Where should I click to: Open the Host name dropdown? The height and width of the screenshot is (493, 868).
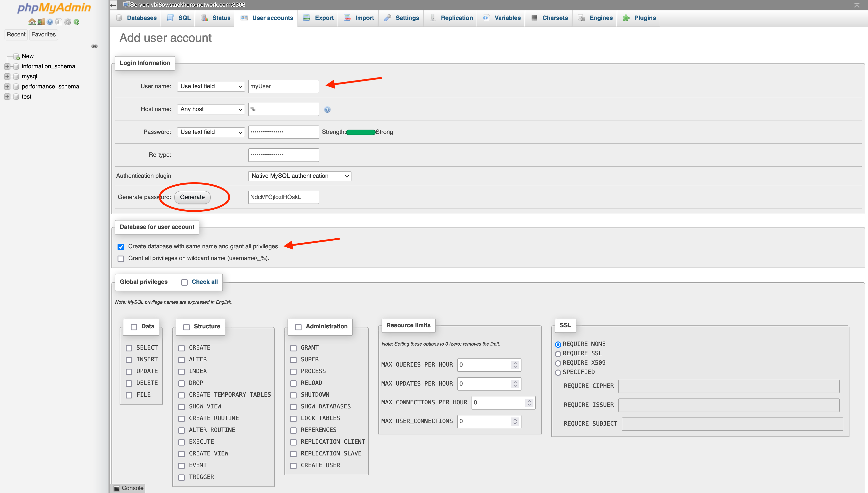click(210, 109)
